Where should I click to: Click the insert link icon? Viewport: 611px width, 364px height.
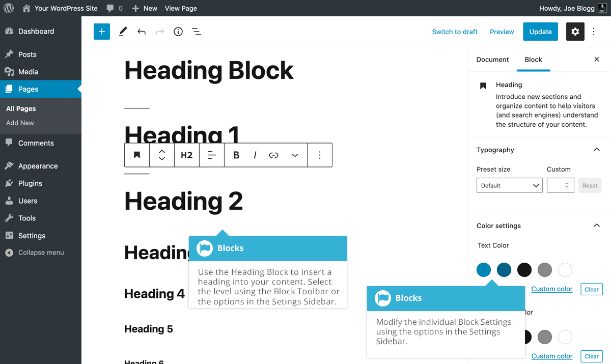274,155
